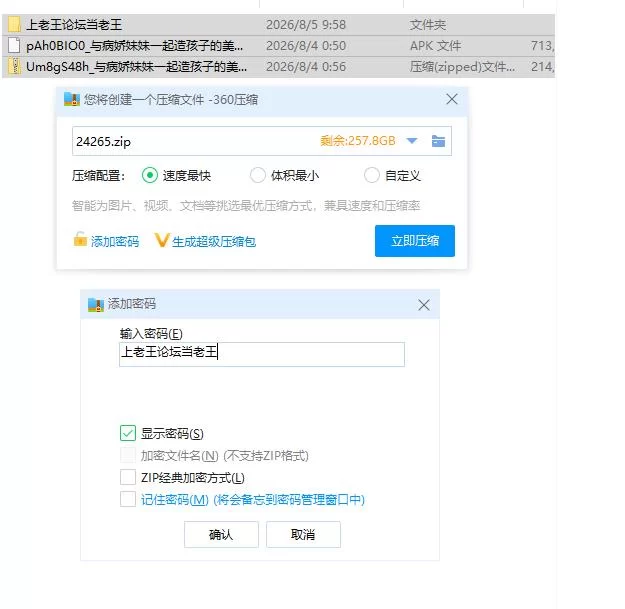This screenshot has height=609, width=625.
Task: Click the 添加密码 dialog logo icon
Action: [96, 305]
